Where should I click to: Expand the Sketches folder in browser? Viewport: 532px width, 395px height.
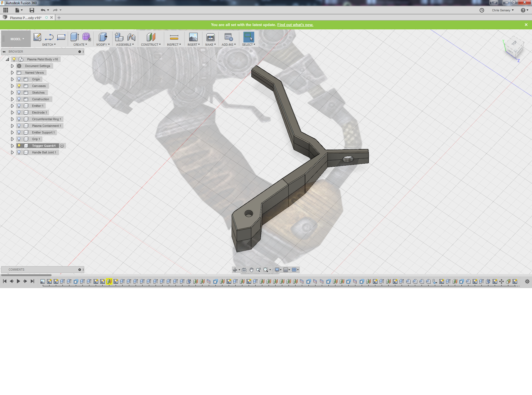12,93
